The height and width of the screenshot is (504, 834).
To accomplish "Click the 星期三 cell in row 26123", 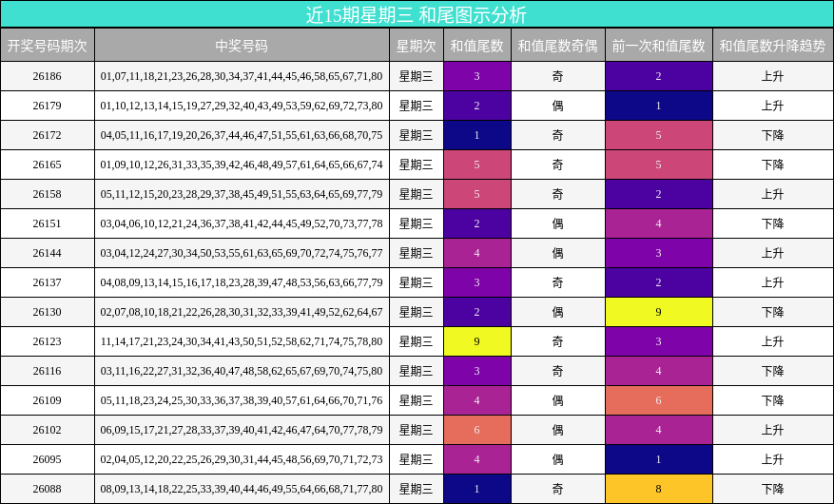I will coord(417,341).
